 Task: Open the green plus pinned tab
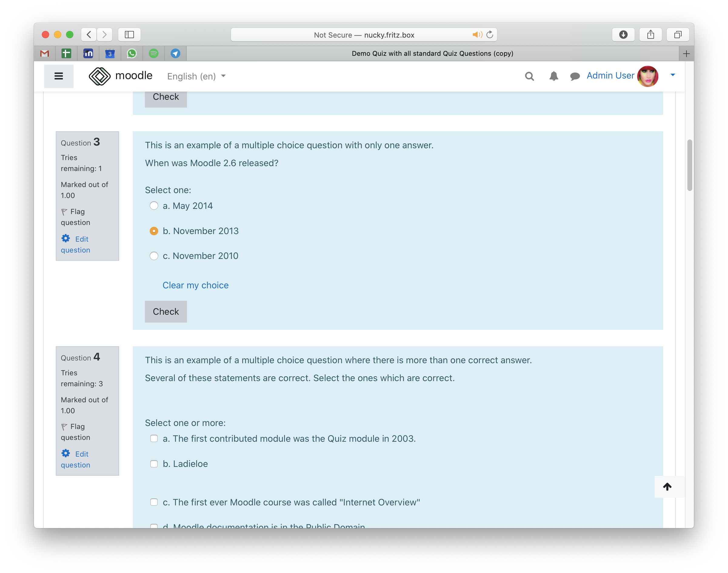(66, 53)
